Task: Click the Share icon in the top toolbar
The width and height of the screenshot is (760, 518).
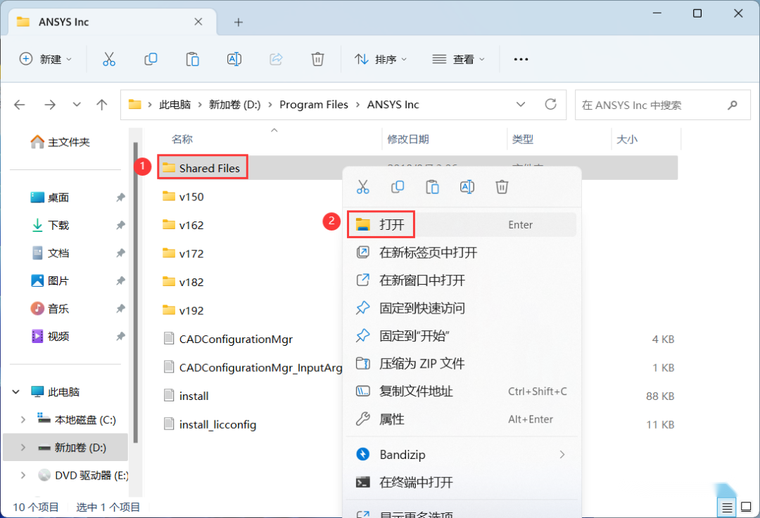Action: (276, 59)
